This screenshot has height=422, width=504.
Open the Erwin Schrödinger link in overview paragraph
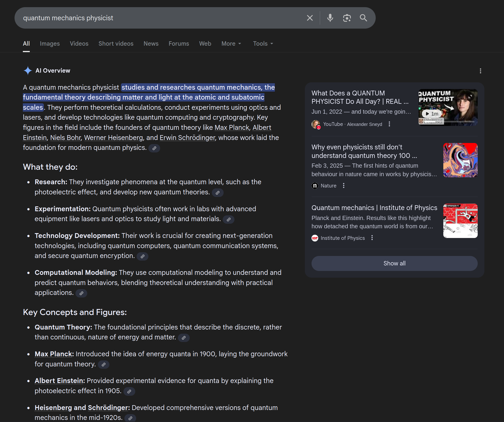click(x=187, y=138)
